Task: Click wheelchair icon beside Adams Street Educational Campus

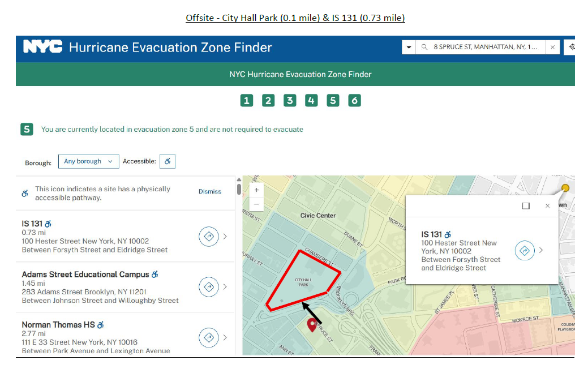Action: tap(155, 275)
